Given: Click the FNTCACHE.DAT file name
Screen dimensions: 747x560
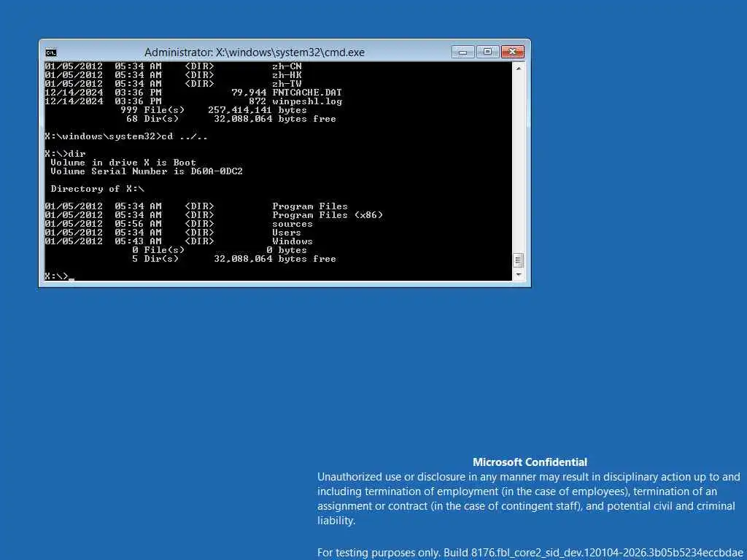Looking at the screenshot, I should [x=307, y=93].
